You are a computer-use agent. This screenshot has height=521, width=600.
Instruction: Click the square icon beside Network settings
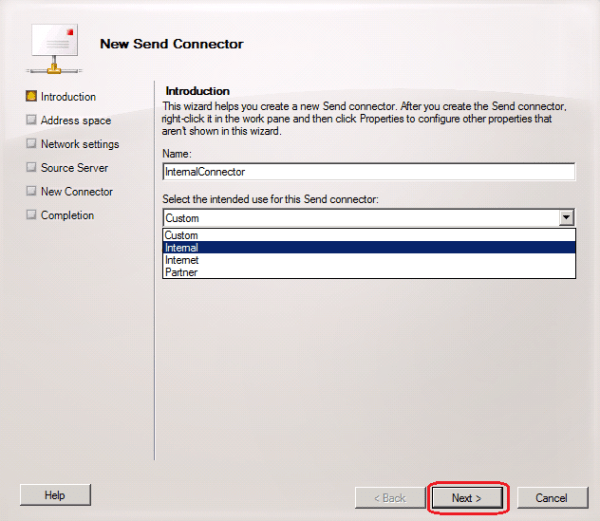point(31,144)
